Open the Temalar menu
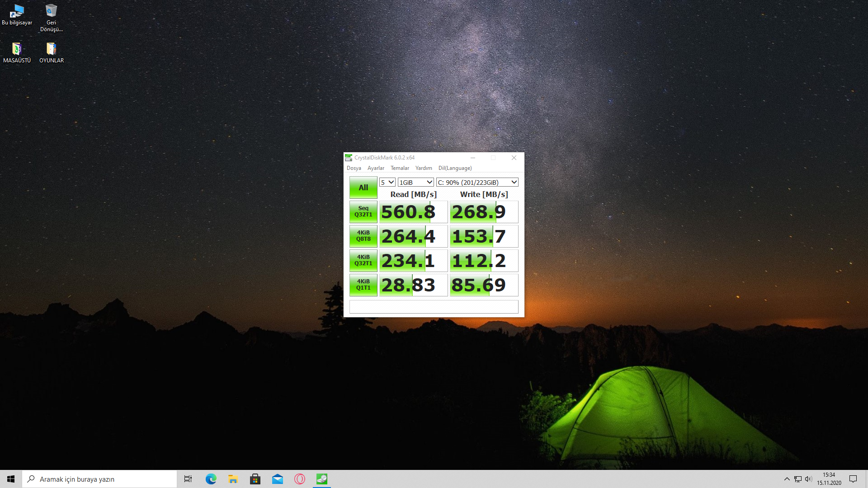Viewport: 868px width, 488px height. tap(400, 168)
